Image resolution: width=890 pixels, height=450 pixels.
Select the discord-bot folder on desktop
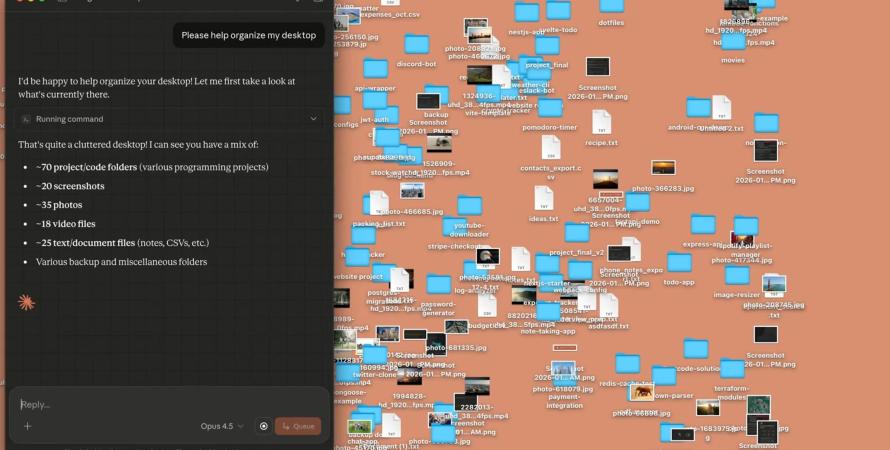(417, 45)
